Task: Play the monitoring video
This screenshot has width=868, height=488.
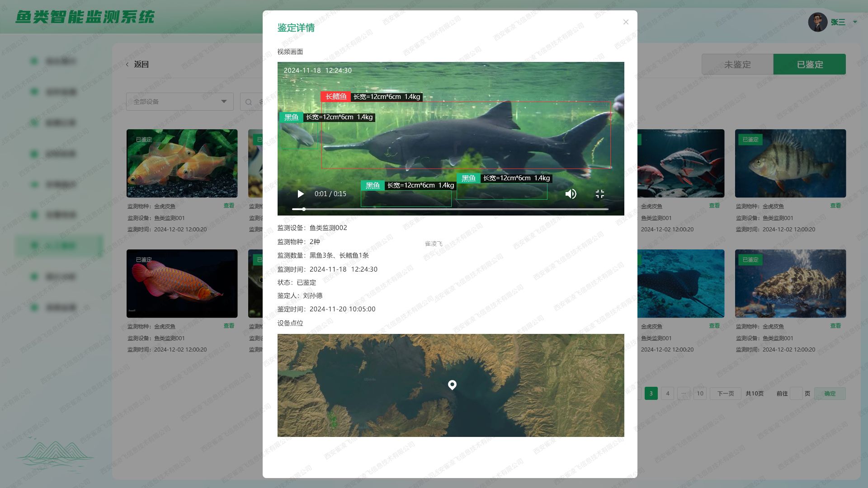Action: click(x=300, y=194)
